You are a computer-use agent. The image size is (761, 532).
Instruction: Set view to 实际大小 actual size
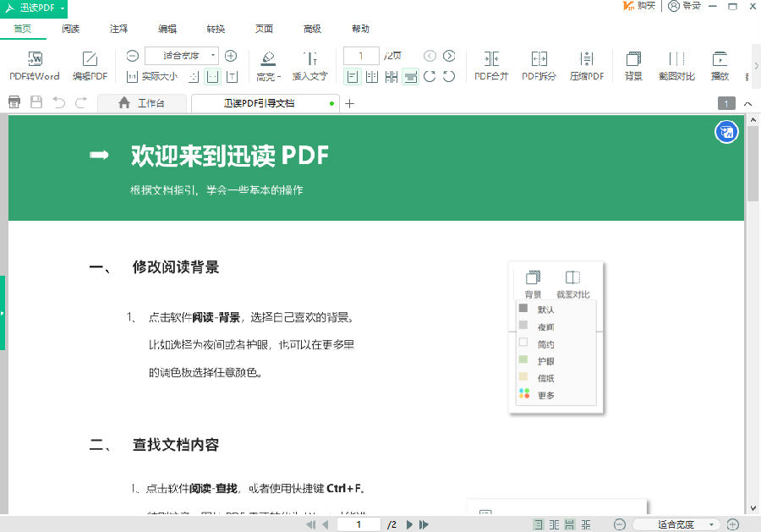(x=152, y=76)
